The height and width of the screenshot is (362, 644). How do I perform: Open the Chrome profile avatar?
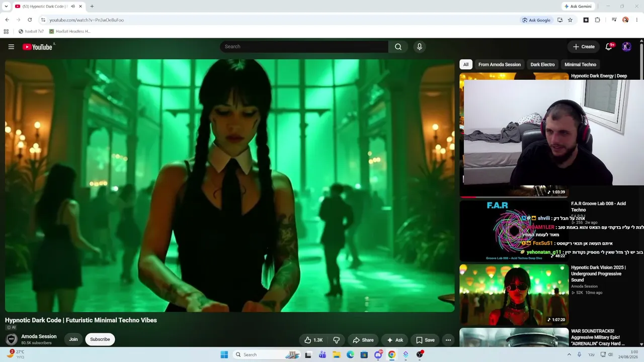pos(625,20)
